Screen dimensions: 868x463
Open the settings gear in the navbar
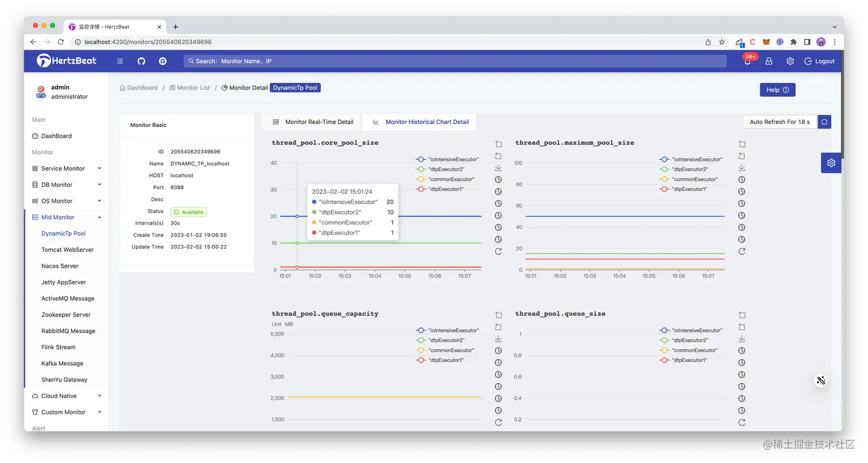(x=790, y=61)
